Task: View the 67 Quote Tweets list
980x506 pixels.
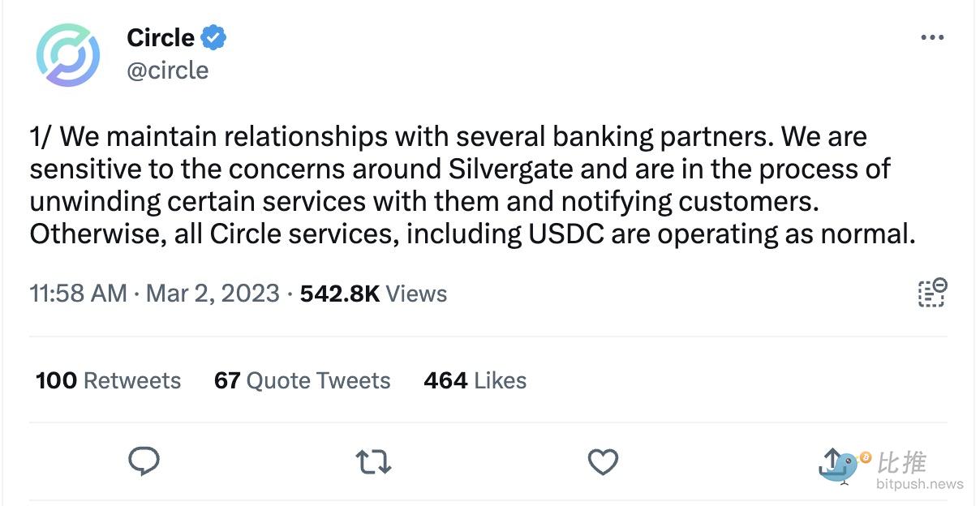Action: [x=302, y=380]
